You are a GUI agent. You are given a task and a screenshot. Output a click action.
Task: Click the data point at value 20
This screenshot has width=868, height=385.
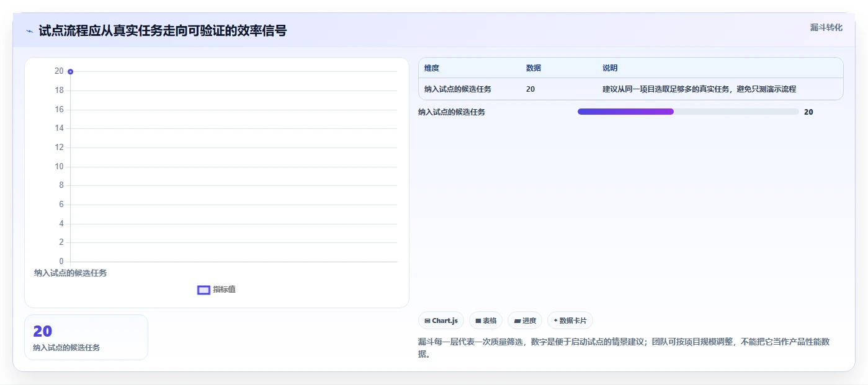70,72
